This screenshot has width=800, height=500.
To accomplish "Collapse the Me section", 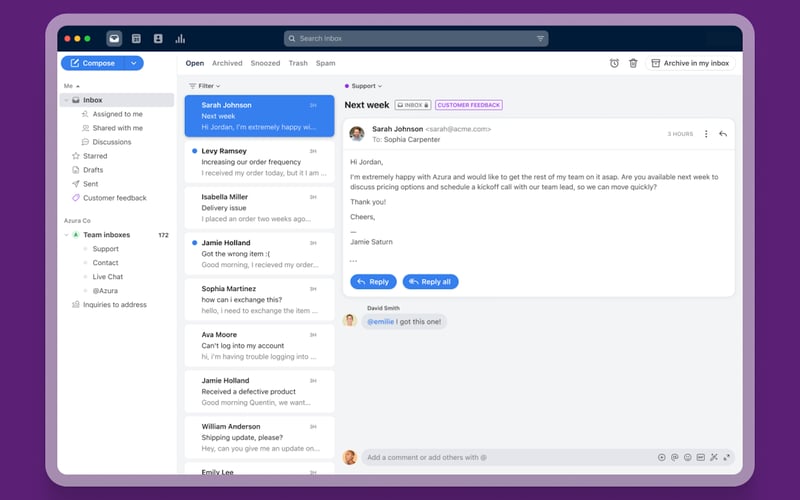I will (72, 86).
